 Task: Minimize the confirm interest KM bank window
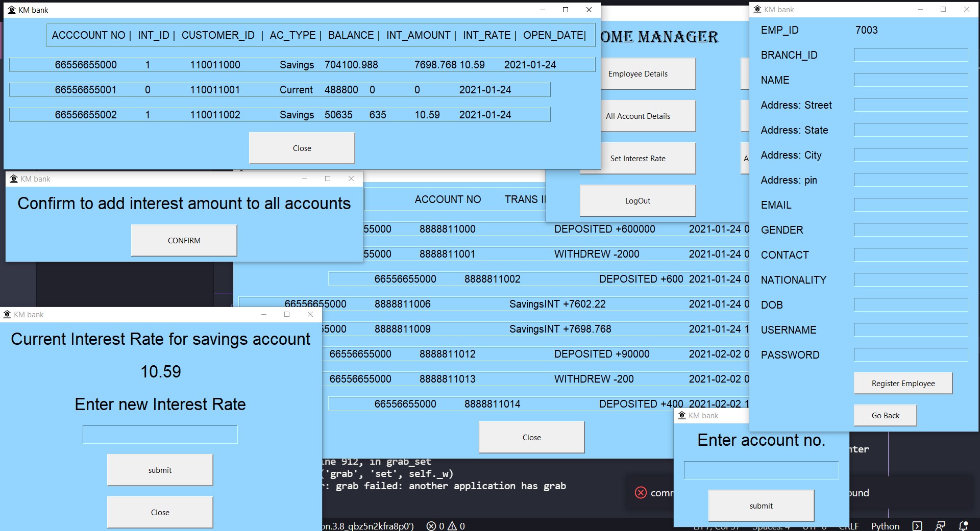pyautogui.click(x=305, y=179)
